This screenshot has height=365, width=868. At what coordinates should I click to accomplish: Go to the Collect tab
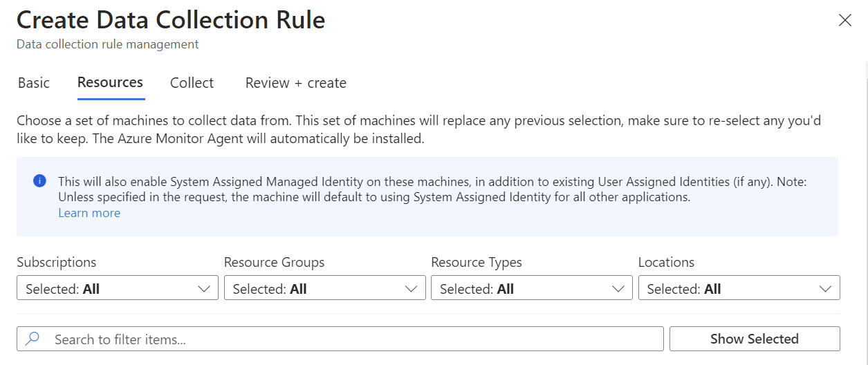click(192, 83)
